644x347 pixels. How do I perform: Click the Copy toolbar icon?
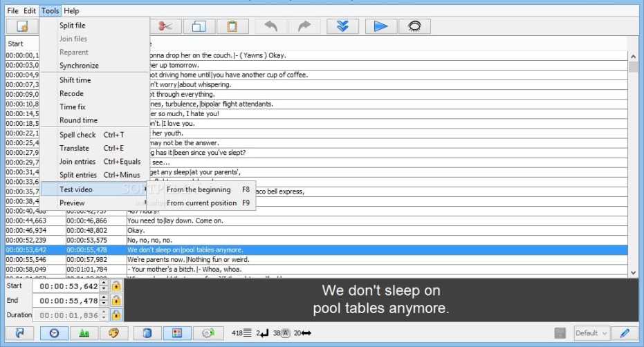click(x=199, y=26)
